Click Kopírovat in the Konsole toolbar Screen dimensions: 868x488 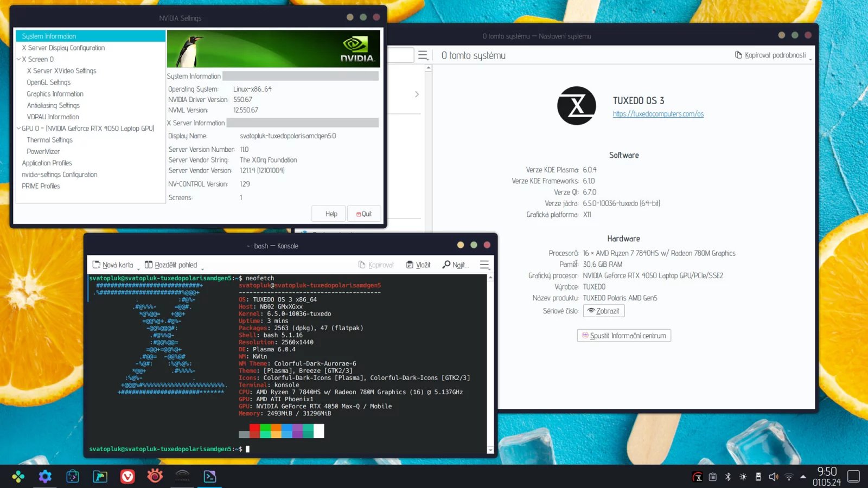376,265
